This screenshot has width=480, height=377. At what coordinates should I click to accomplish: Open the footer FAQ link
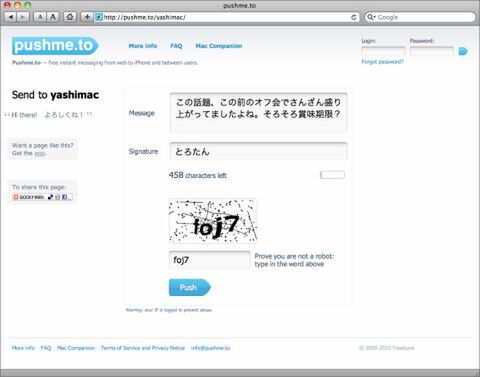[x=46, y=348]
